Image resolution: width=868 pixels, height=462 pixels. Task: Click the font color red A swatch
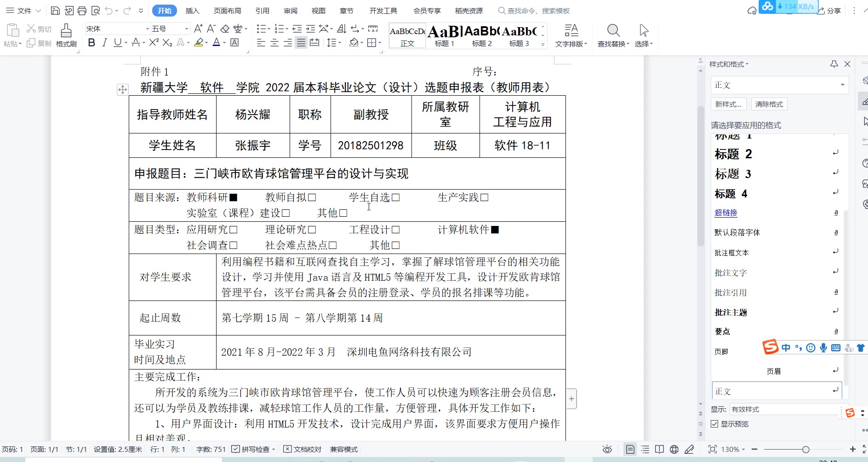[217, 43]
